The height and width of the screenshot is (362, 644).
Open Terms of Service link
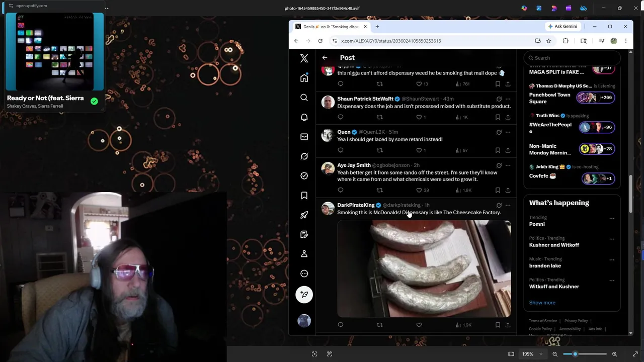click(543, 321)
